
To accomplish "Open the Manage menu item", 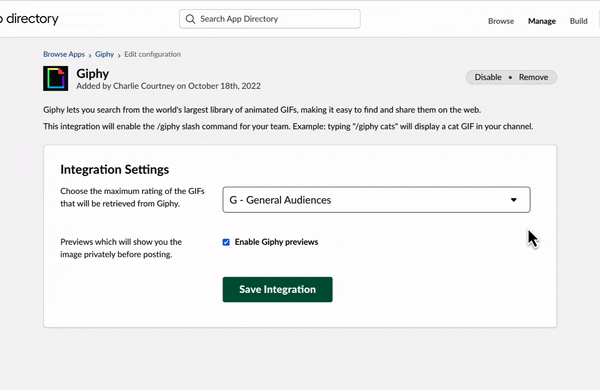I will coord(542,21).
